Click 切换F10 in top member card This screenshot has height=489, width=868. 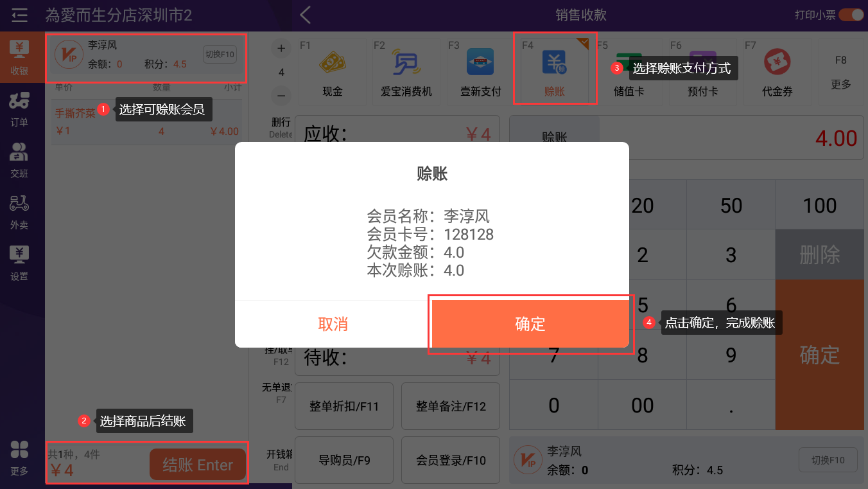[220, 55]
